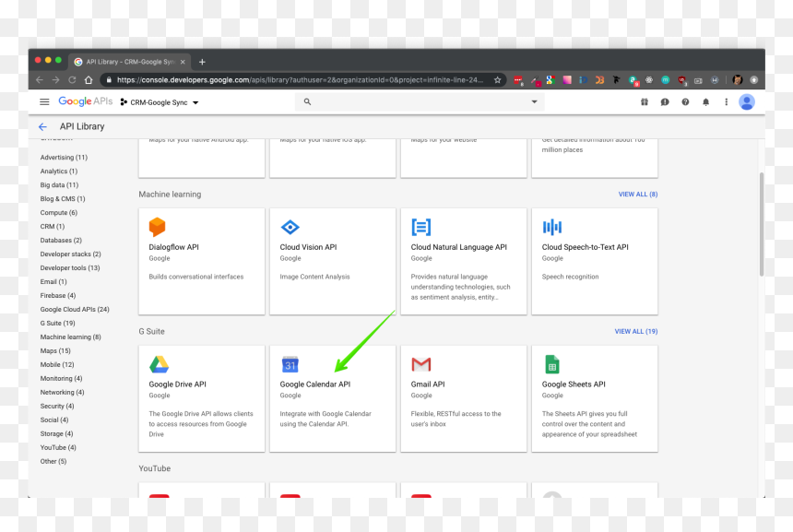Click the Cloud Natural Language API icon
Image resolution: width=793 pixels, height=532 pixels.
pyautogui.click(x=420, y=227)
